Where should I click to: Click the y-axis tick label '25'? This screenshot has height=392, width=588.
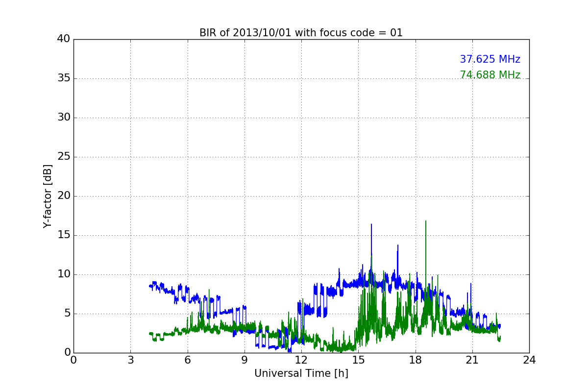pyautogui.click(x=64, y=157)
